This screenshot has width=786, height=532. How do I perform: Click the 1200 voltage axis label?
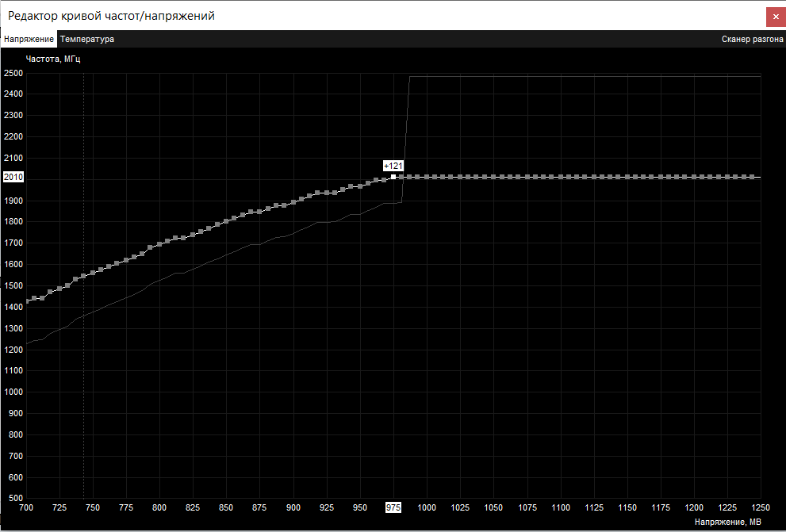click(694, 507)
